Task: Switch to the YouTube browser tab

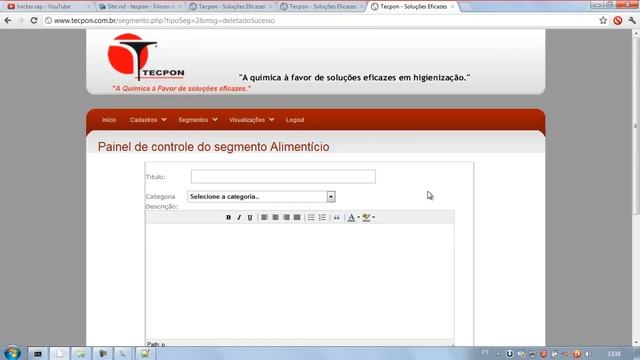Action: click(48, 7)
